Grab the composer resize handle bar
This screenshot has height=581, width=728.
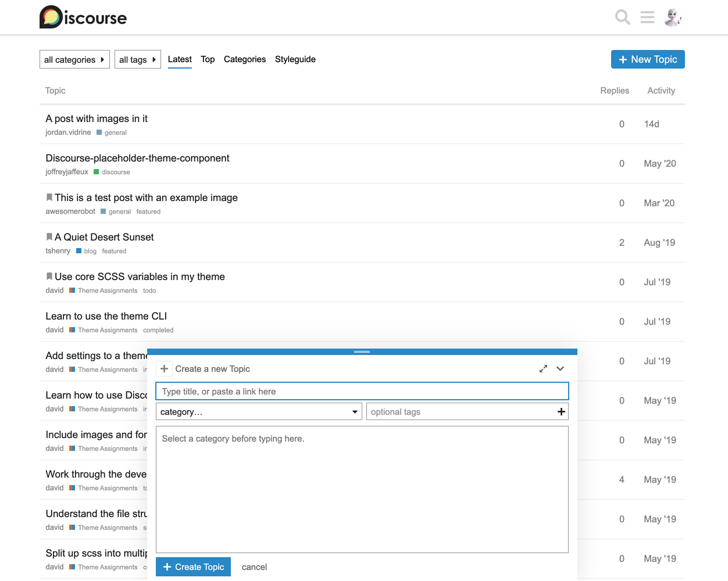(362, 352)
